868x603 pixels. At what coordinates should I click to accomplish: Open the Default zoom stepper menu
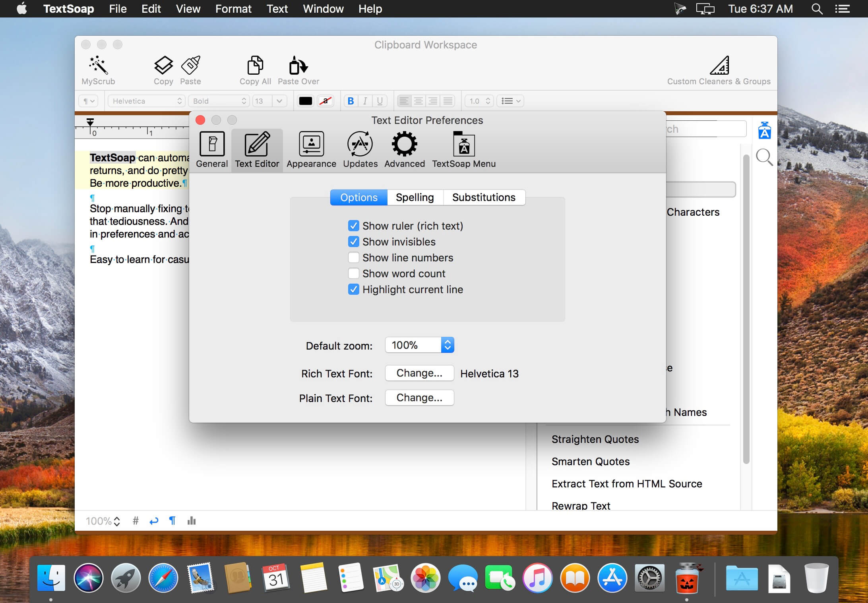[447, 345]
